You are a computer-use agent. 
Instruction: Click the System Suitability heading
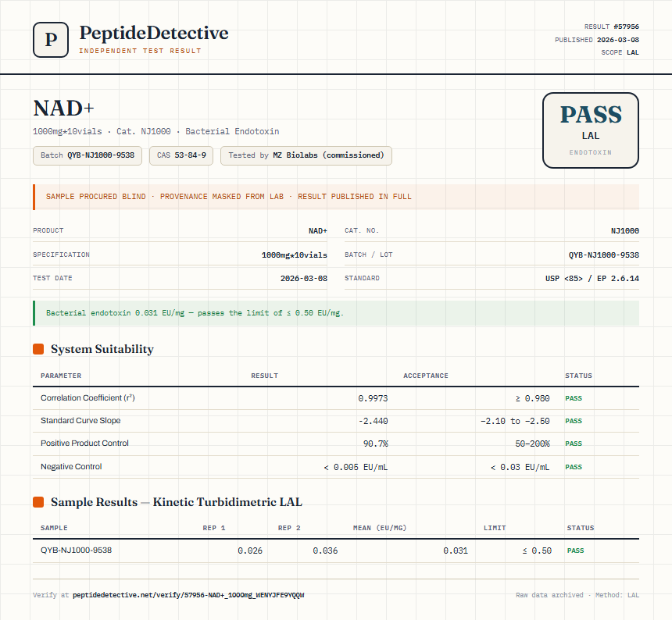point(102,349)
